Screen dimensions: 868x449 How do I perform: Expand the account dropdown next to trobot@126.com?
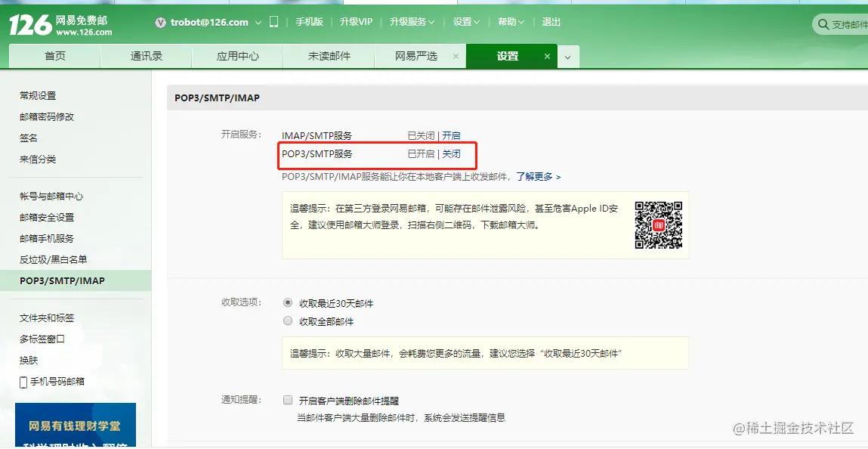tap(258, 23)
